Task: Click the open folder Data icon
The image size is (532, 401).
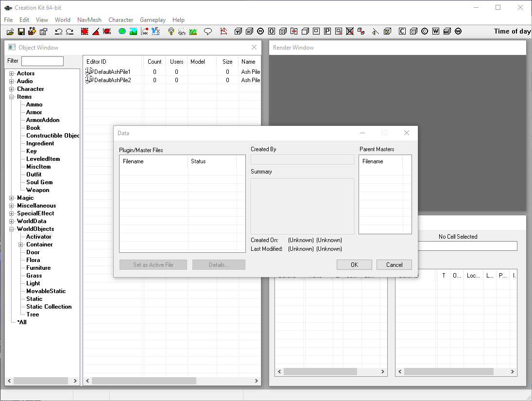Action: (10, 32)
